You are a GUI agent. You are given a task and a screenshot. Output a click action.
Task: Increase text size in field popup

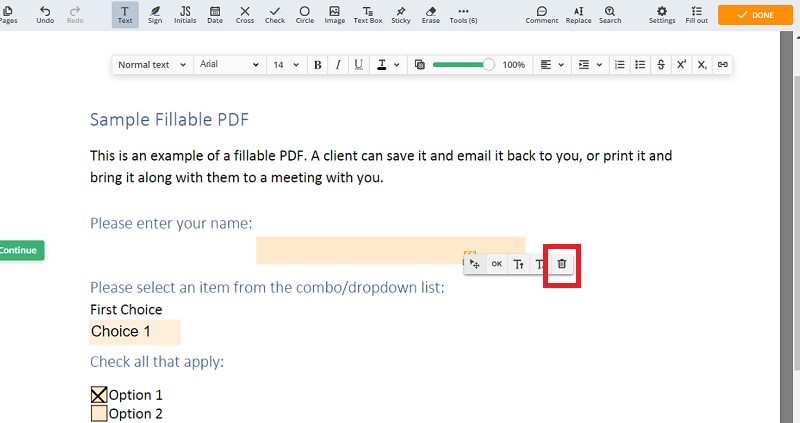point(518,264)
